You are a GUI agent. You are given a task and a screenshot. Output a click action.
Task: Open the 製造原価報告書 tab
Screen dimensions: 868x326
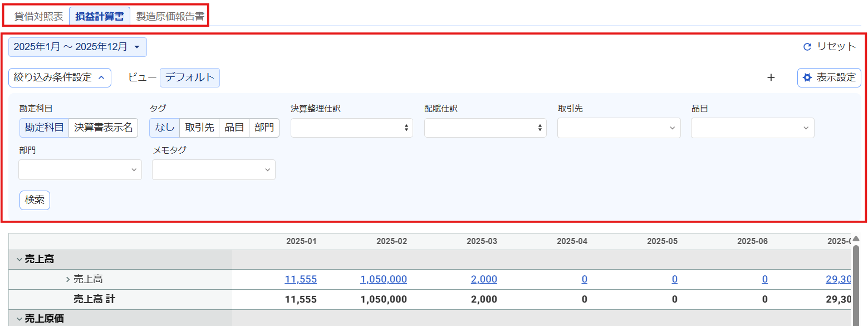170,16
